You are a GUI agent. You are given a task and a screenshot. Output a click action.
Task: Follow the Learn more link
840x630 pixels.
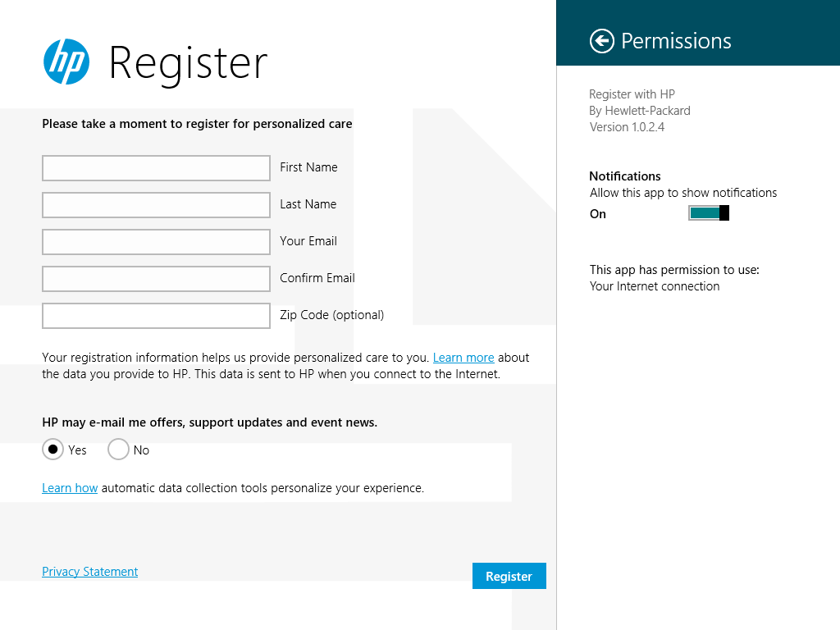463,358
